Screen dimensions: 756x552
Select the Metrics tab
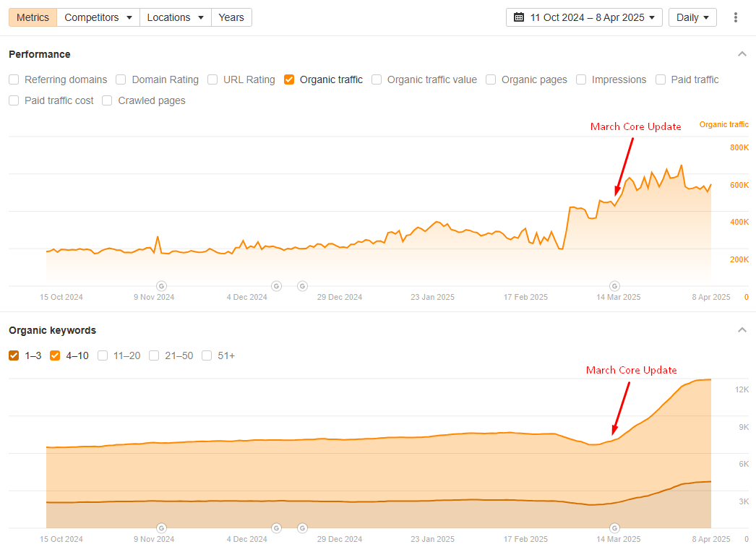[32, 17]
